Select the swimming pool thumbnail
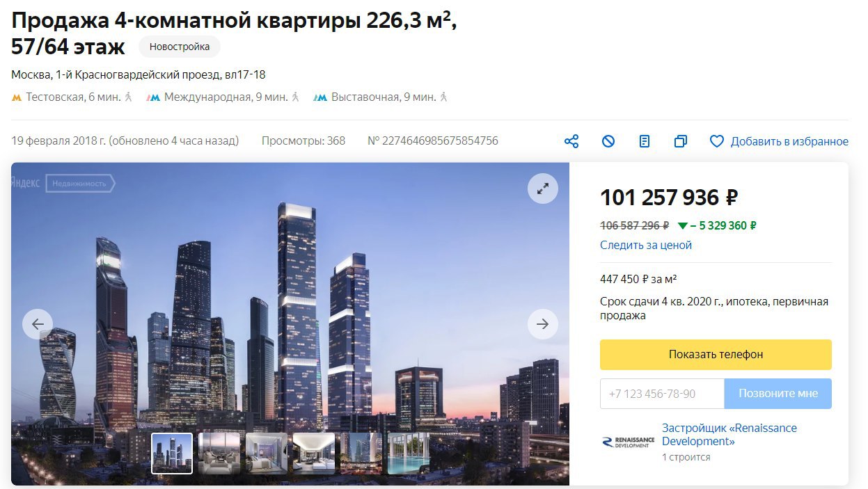This screenshot has width=868, height=489. point(409,454)
